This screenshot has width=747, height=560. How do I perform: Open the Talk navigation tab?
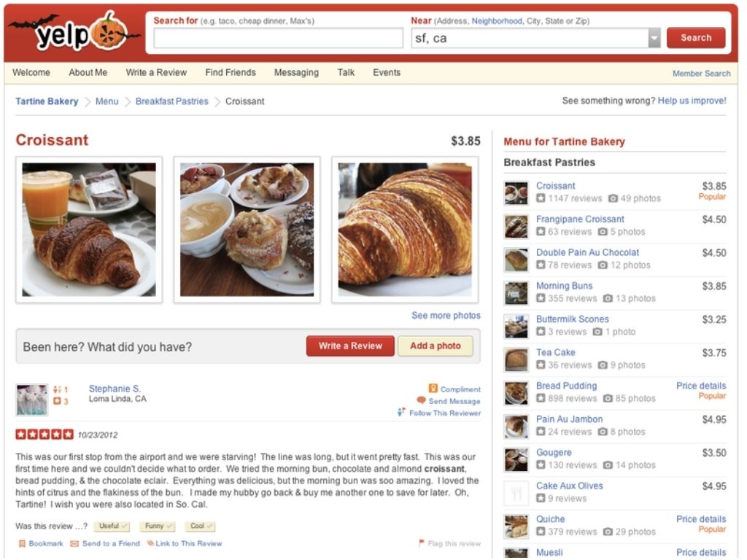pos(346,72)
